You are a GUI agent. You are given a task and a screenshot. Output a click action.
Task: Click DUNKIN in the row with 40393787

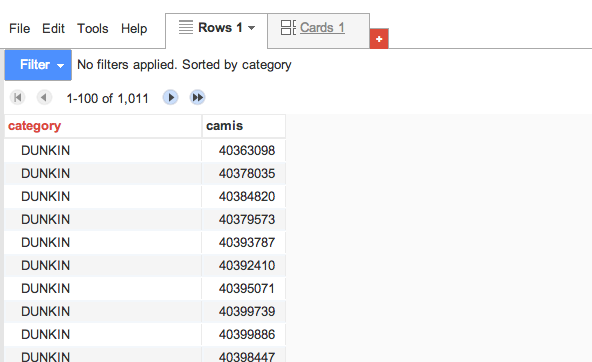click(46, 243)
